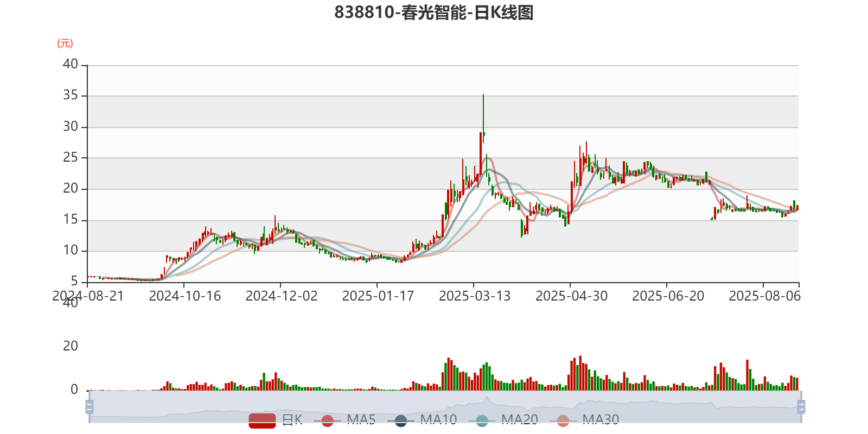Screen dimensions: 868x434
Task: Click the 2024-12-02 date axis label
Action: point(281,296)
